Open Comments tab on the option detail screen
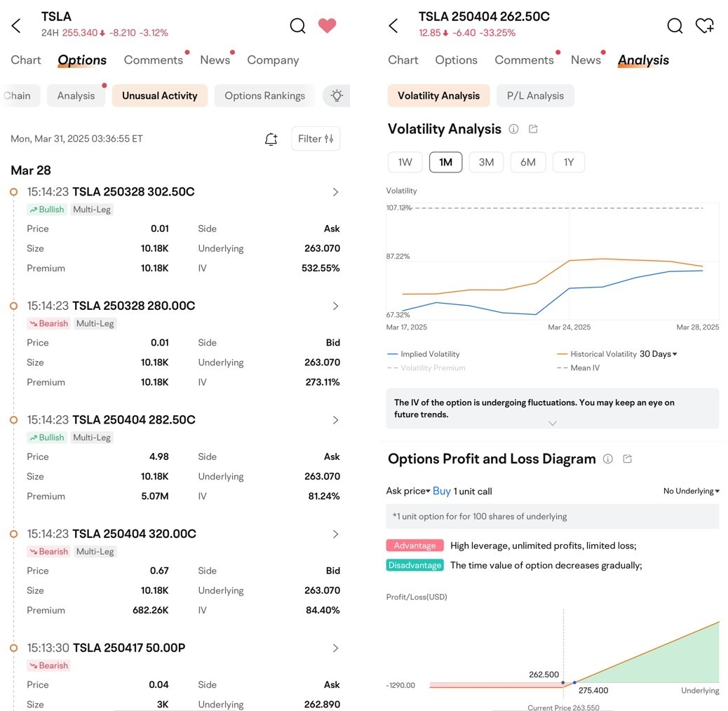Viewport: 728px width, 711px height. point(524,60)
